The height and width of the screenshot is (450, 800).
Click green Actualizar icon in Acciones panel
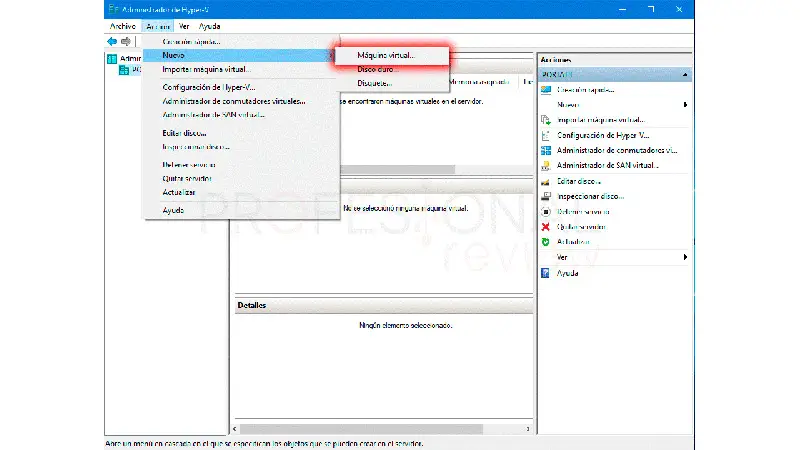tap(546, 242)
